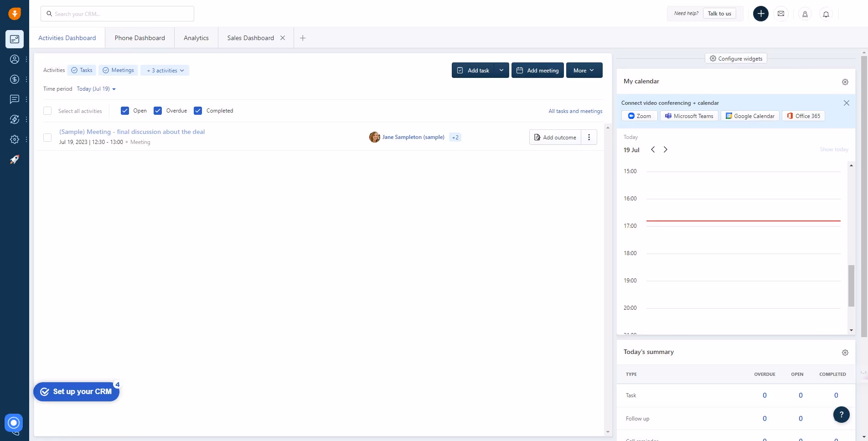Open the automation lightning icon in sidebar
This screenshot has width=868, height=441.
[x=15, y=119]
